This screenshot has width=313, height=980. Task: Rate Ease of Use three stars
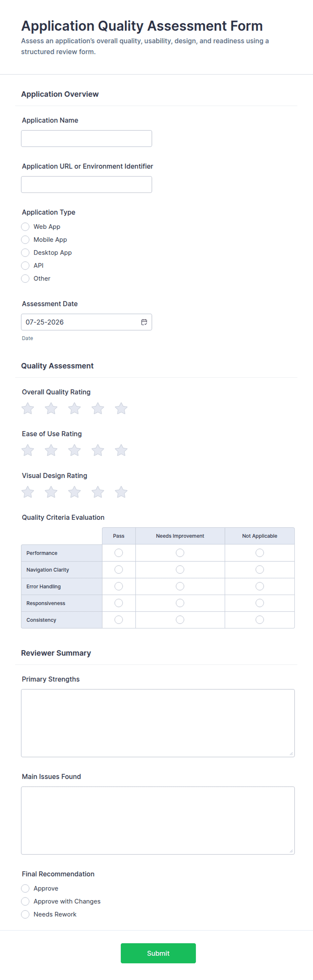[74, 450]
